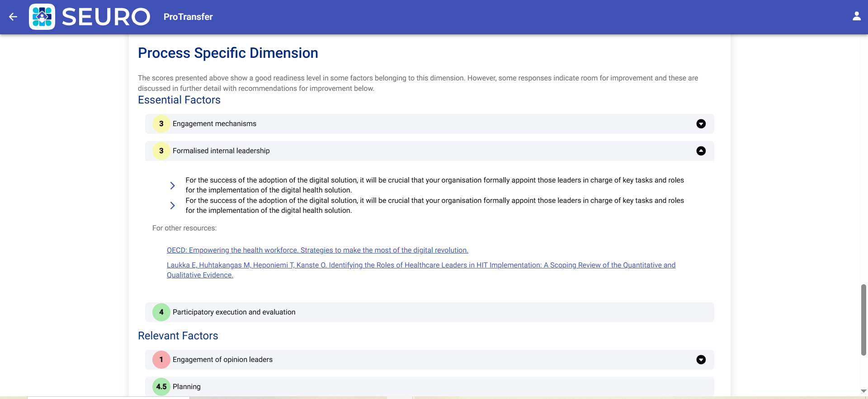Image resolution: width=868 pixels, height=399 pixels.
Task: Click the vertical page scrollbar thumb
Action: [x=863, y=320]
